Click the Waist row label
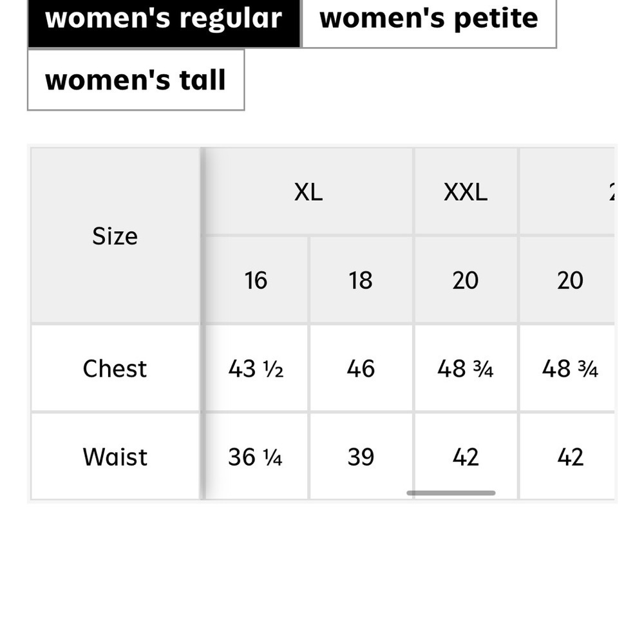 [x=115, y=457]
